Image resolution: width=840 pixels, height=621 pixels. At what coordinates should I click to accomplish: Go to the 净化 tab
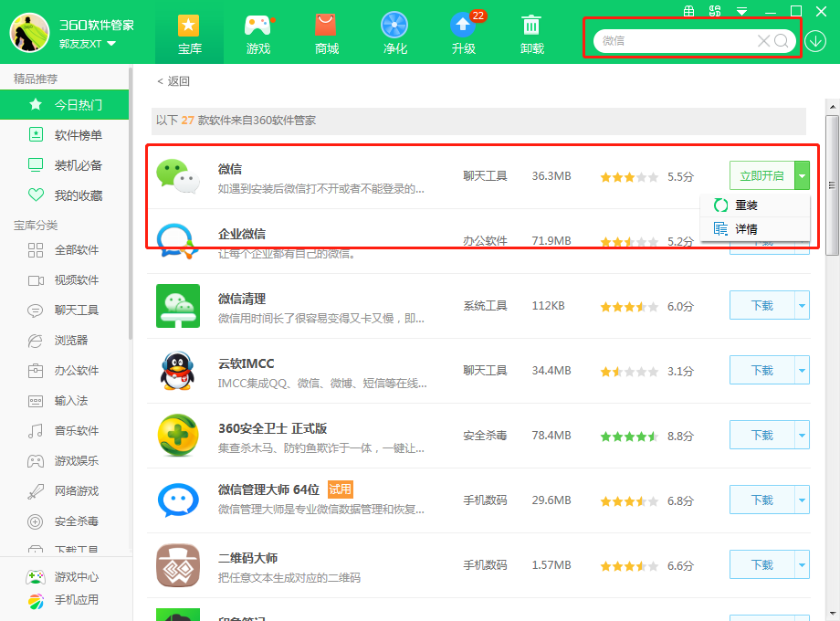[394, 34]
